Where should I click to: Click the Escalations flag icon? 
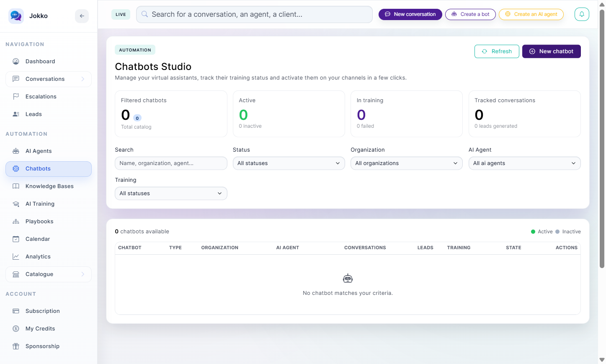[16, 96]
